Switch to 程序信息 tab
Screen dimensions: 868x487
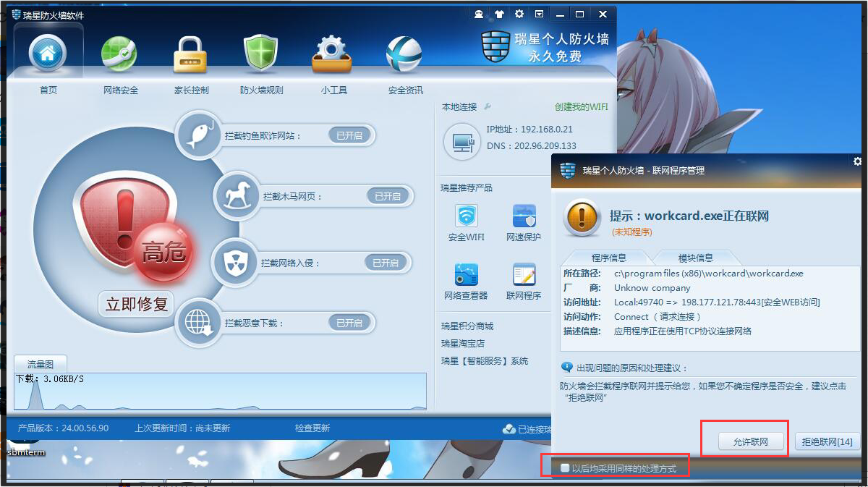[x=608, y=258]
